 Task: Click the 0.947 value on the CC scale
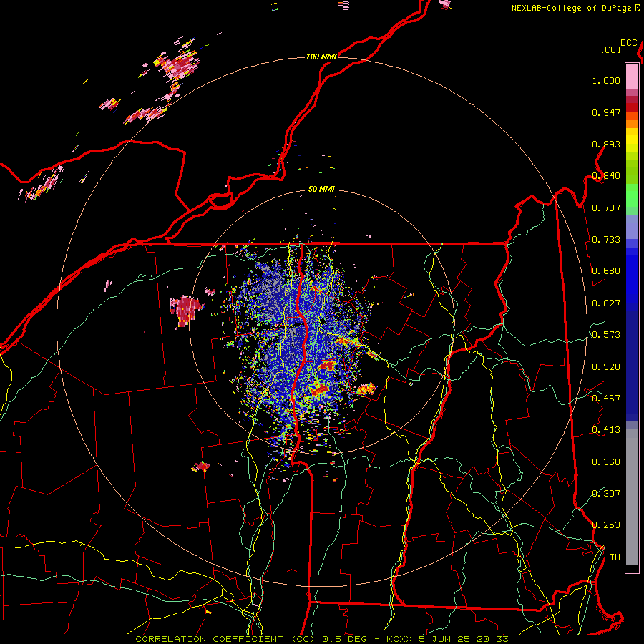(x=606, y=112)
